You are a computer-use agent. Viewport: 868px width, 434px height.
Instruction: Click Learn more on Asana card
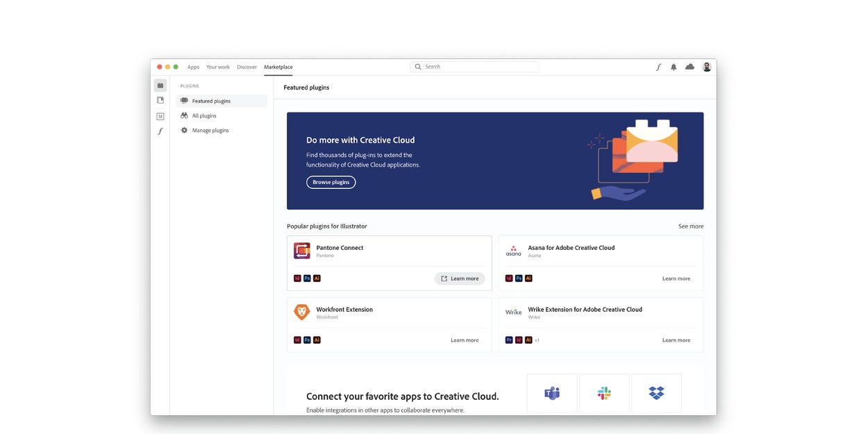pos(676,278)
